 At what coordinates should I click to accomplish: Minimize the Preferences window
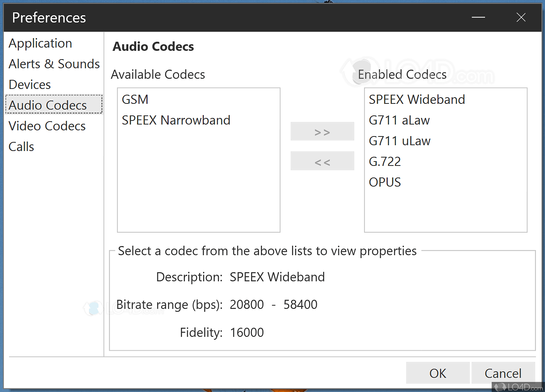tap(478, 17)
